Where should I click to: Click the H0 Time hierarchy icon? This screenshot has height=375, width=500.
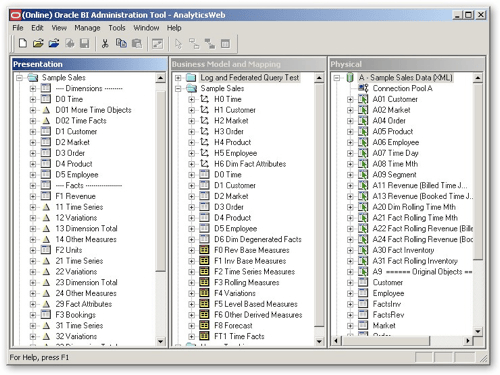pos(204,99)
